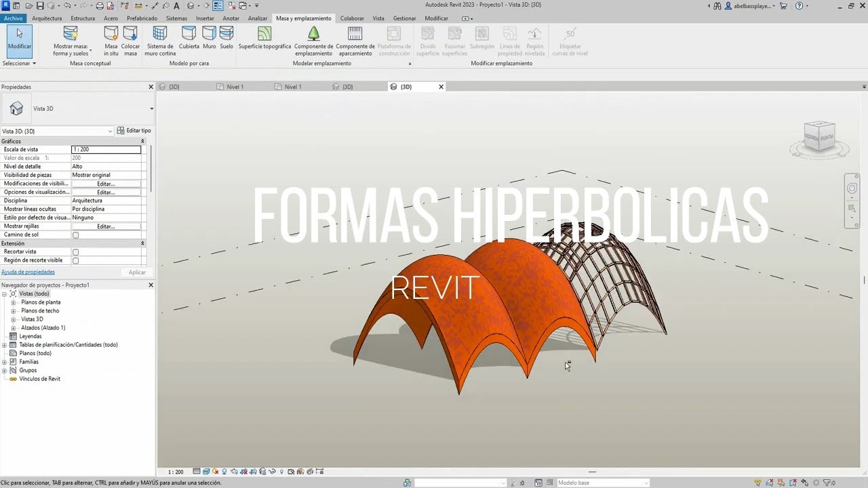Choose the Colocar masa tool

pyautogui.click(x=130, y=41)
